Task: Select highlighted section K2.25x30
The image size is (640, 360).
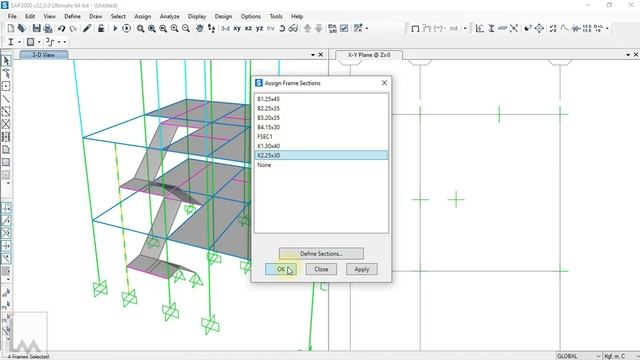Action: [321, 155]
